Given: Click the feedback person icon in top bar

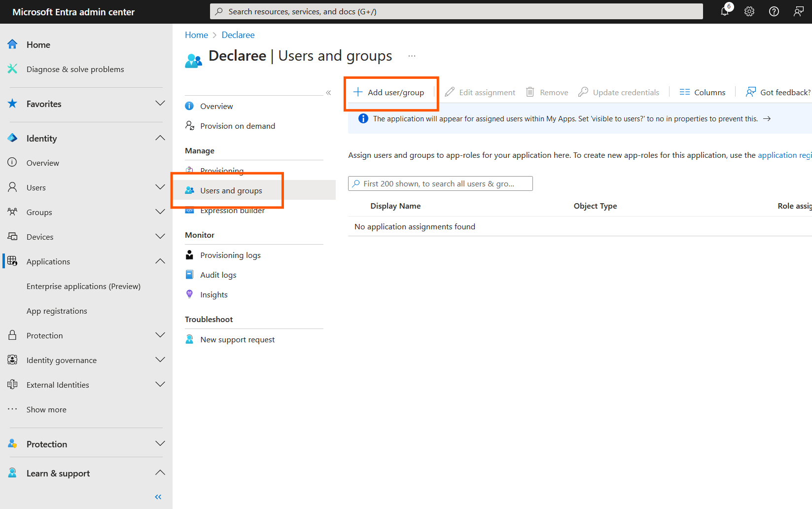Looking at the screenshot, I should 799,11.
